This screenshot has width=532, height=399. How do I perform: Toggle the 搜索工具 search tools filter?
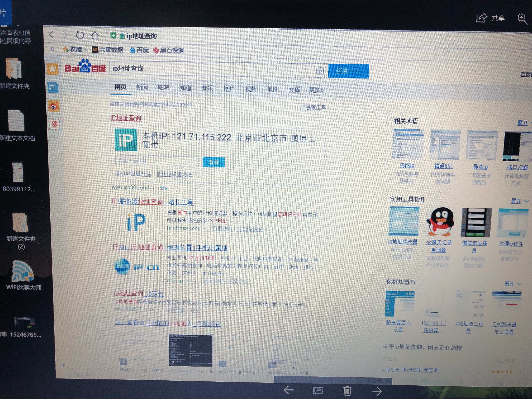314,107
